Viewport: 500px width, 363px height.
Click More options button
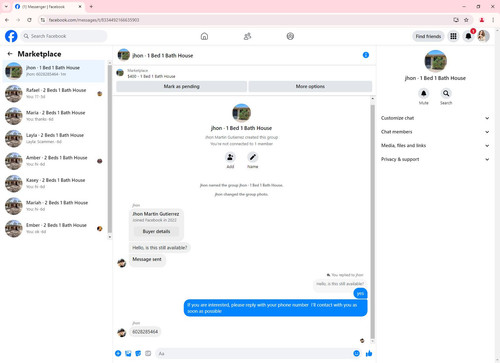click(310, 86)
